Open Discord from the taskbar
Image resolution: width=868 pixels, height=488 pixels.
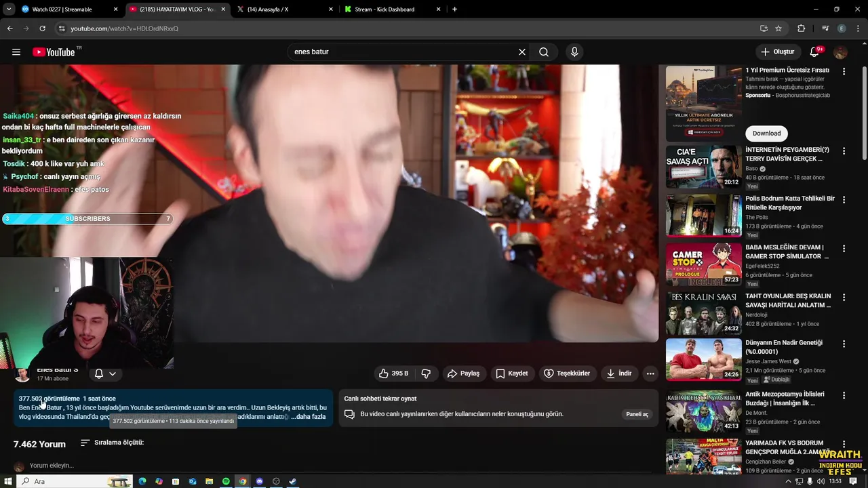(x=259, y=481)
